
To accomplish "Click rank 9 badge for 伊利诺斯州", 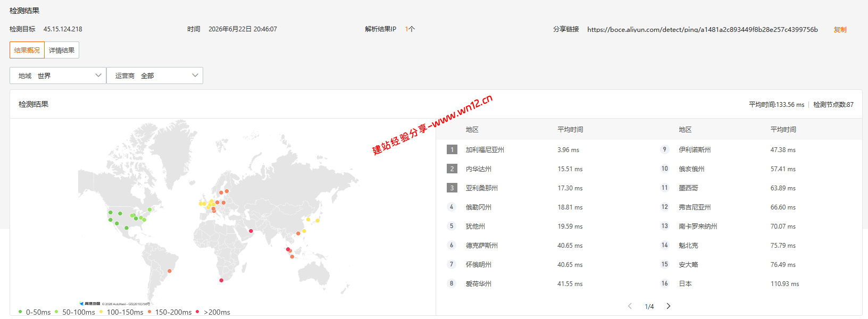I will [x=665, y=149].
